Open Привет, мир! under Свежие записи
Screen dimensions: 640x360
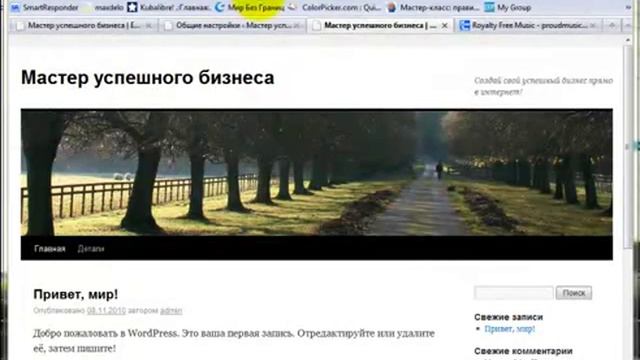pyautogui.click(x=510, y=329)
